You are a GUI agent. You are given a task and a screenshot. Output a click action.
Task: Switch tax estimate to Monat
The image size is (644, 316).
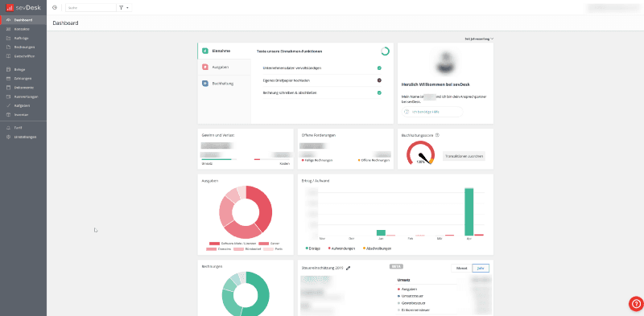[461, 268]
